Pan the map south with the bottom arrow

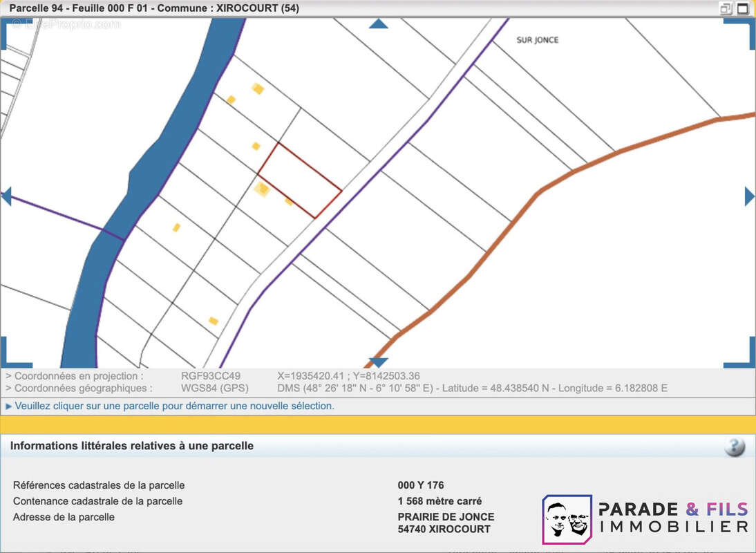coord(378,362)
